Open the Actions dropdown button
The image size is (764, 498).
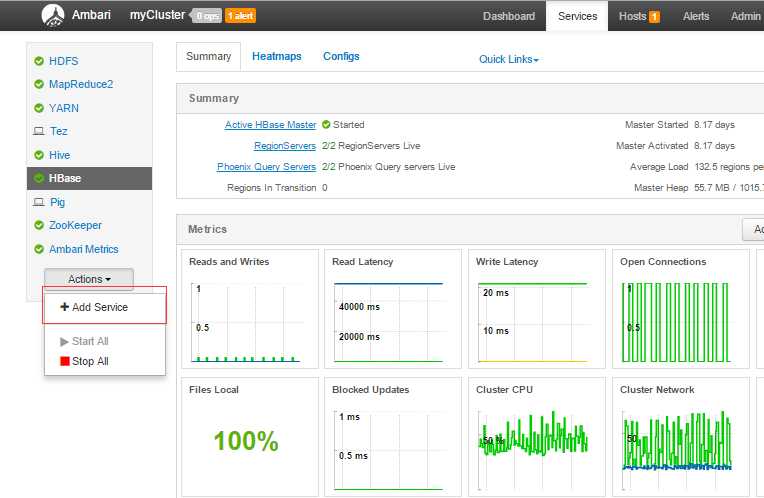click(x=89, y=279)
